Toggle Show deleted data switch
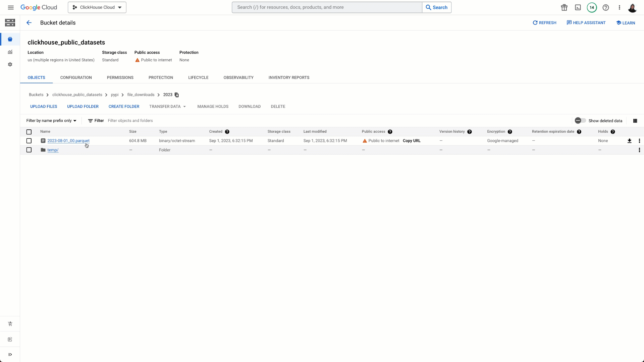The height and width of the screenshot is (362, 644). (x=580, y=121)
